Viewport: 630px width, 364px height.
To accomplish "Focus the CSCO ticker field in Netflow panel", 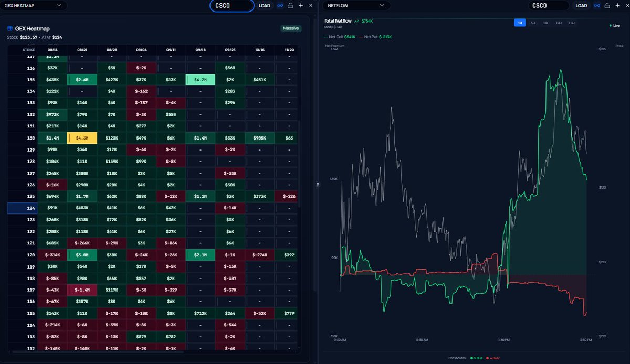I will pos(549,5).
